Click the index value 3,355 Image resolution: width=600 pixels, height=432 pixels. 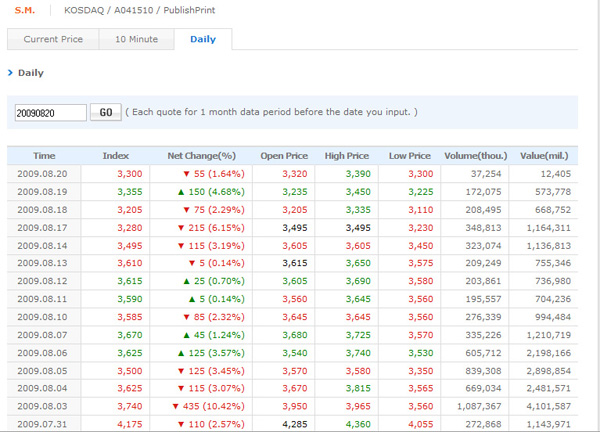click(130, 192)
